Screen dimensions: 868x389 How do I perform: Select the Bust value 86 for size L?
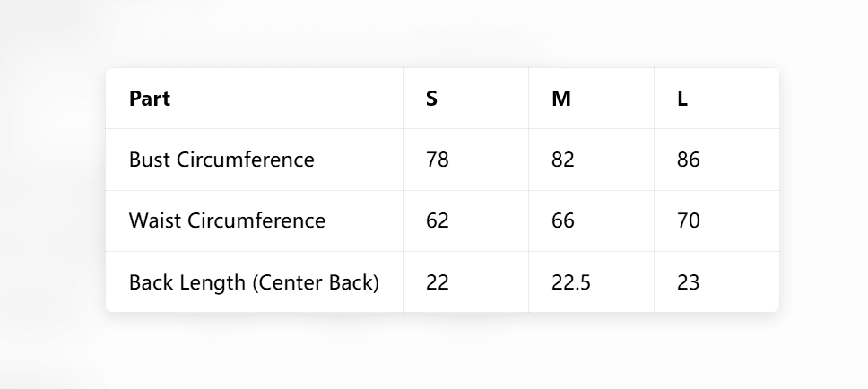point(689,160)
